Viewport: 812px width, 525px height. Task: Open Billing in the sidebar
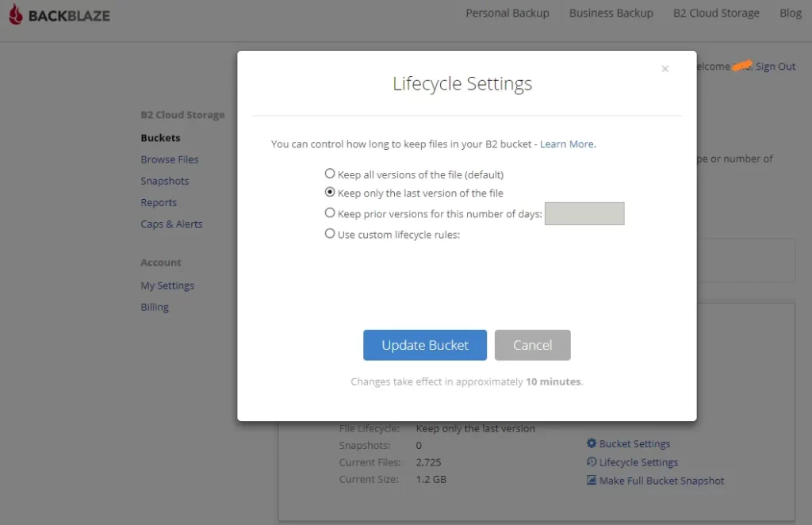click(155, 307)
